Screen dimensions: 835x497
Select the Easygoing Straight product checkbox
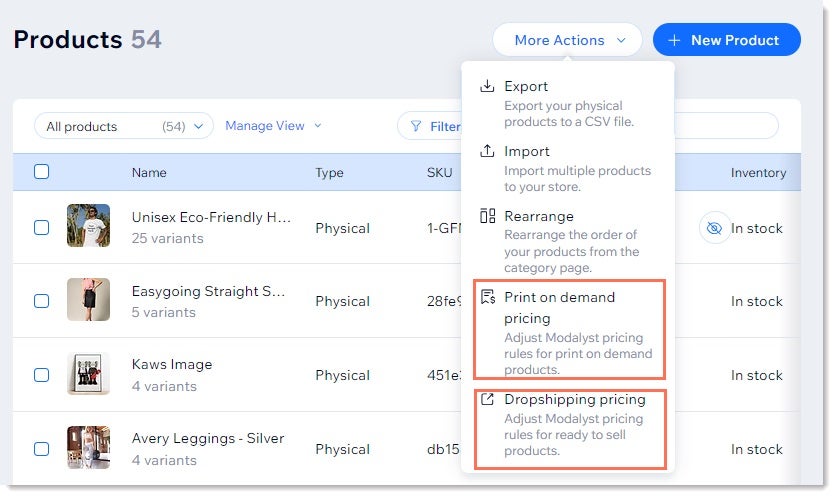pos(42,301)
